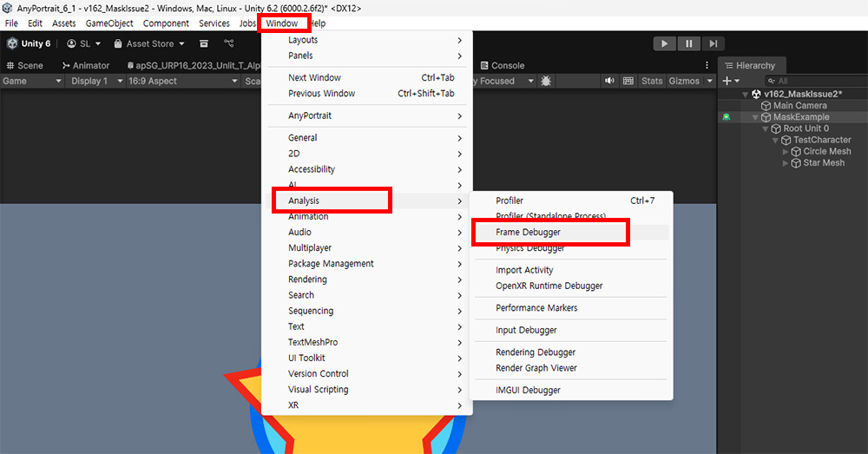
Task: Click the Step frame button
Action: [713, 43]
